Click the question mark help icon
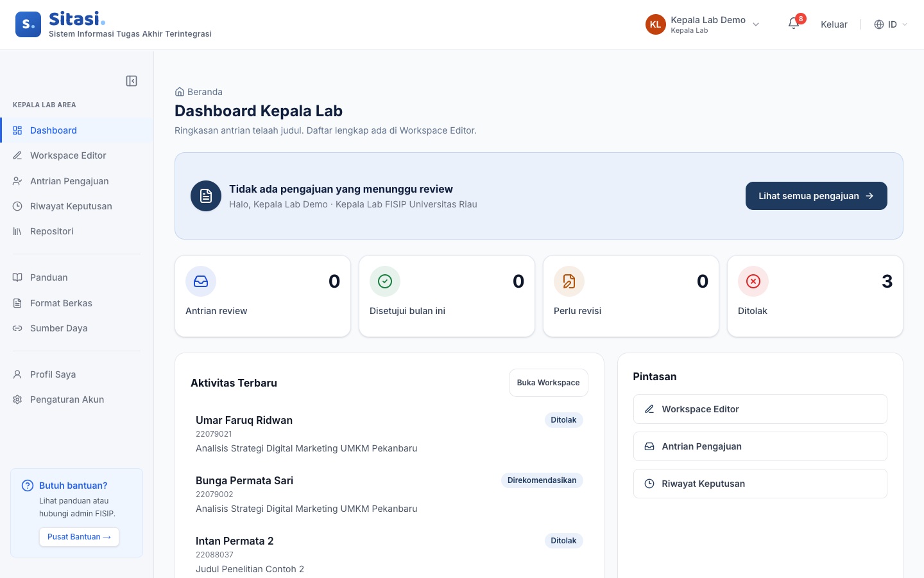 [x=28, y=486]
